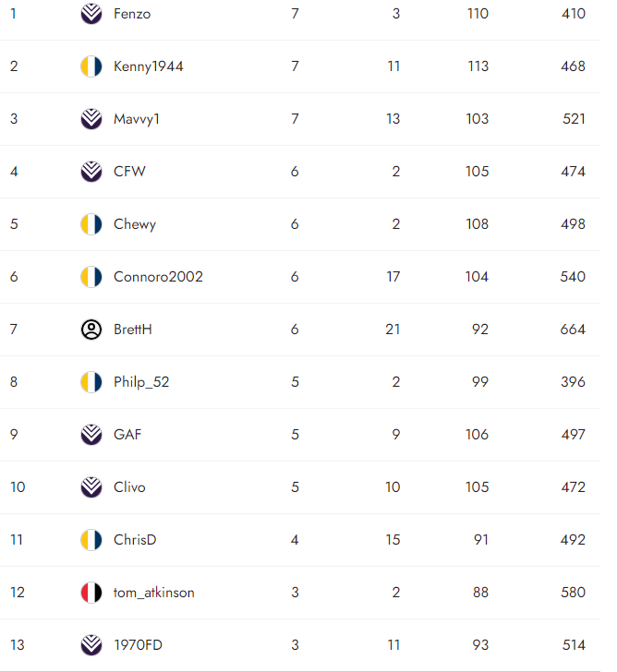This screenshot has width=617, height=672.
Task: Click the Fenzo username
Action: coord(132,14)
